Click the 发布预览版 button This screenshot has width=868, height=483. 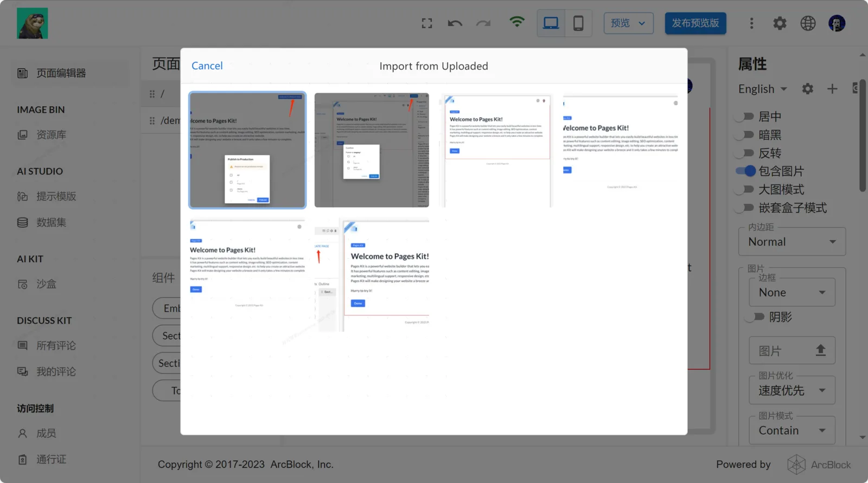point(695,23)
